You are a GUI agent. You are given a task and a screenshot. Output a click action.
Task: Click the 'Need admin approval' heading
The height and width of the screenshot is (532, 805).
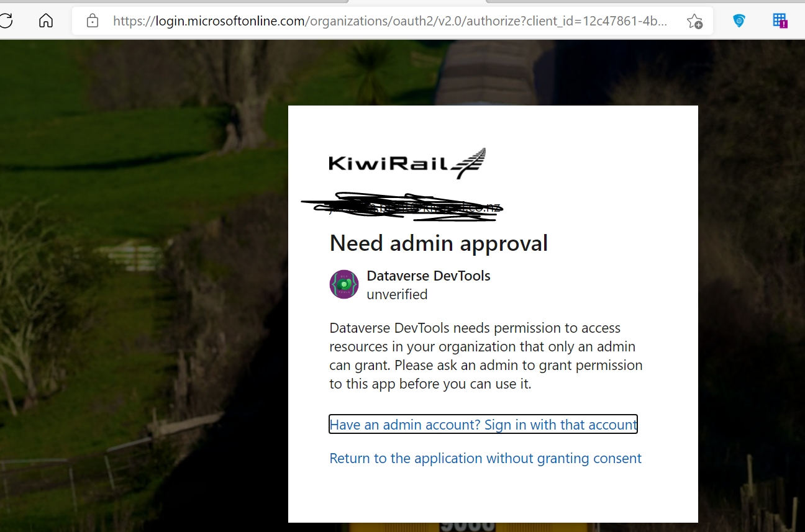[439, 243]
